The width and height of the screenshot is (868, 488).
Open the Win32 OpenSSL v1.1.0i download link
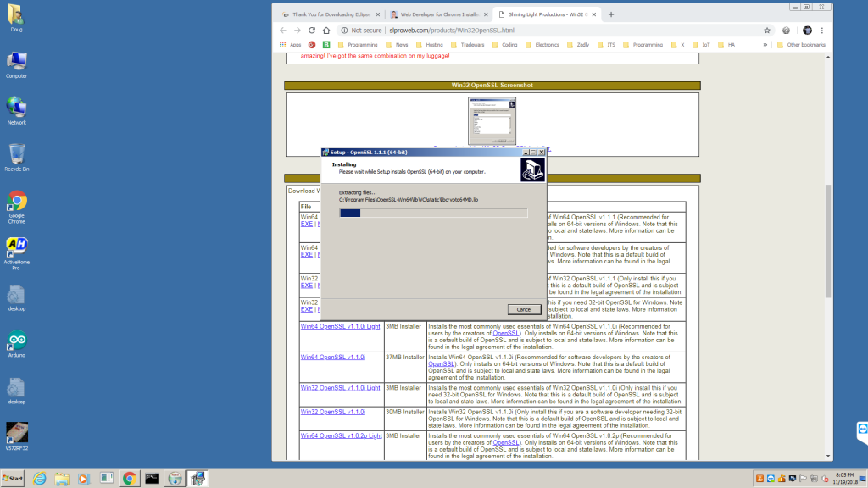point(332,413)
